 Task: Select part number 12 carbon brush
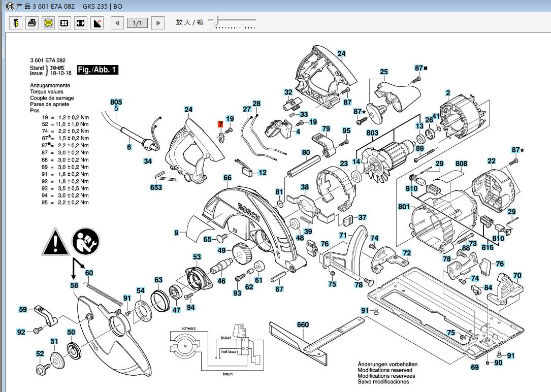[263, 173]
